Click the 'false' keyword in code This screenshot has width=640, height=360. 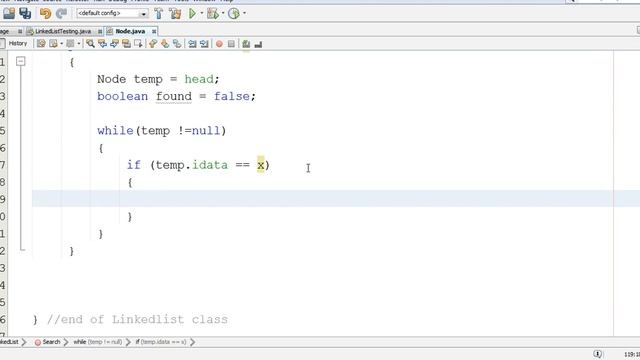tap(231, 96)
